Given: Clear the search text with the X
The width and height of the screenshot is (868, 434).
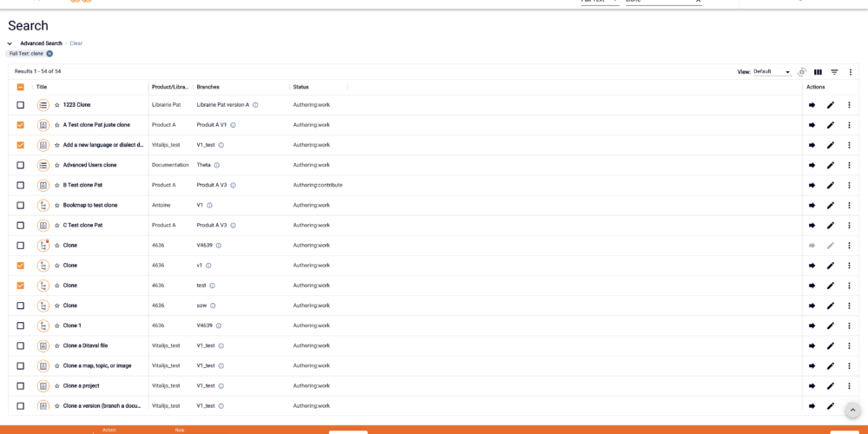Looking at the screenshot, I should [699, 2].
